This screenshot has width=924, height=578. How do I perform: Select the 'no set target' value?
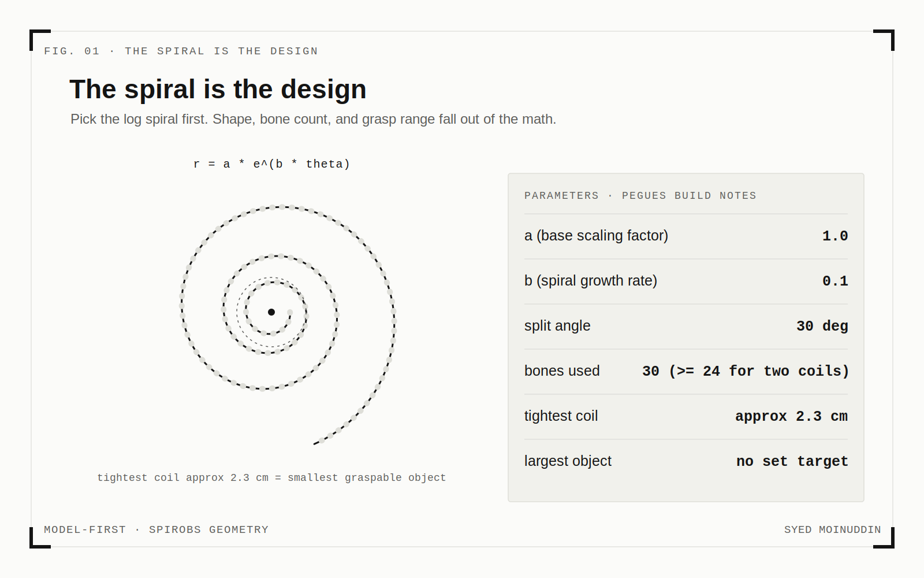[x=792, y=461]
